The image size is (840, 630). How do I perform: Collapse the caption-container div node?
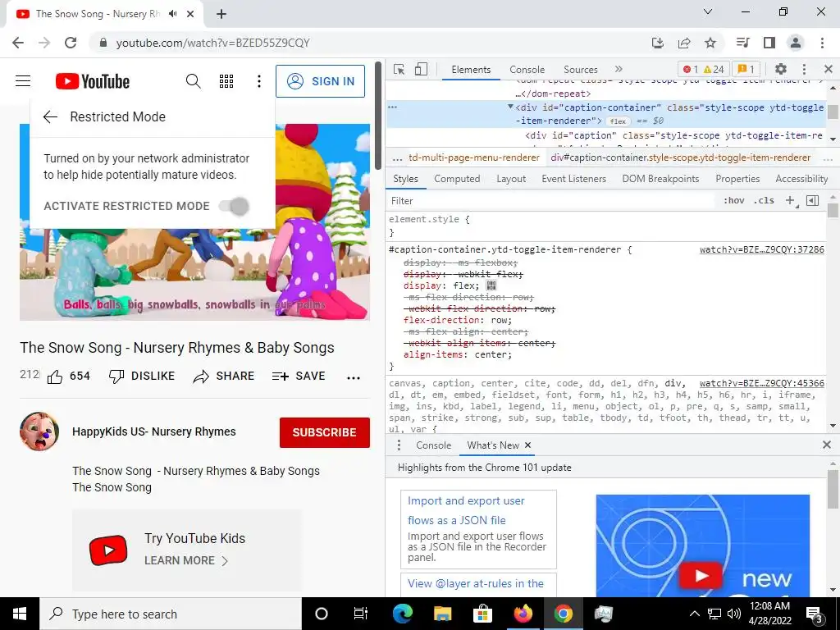[x=510, y=107]
